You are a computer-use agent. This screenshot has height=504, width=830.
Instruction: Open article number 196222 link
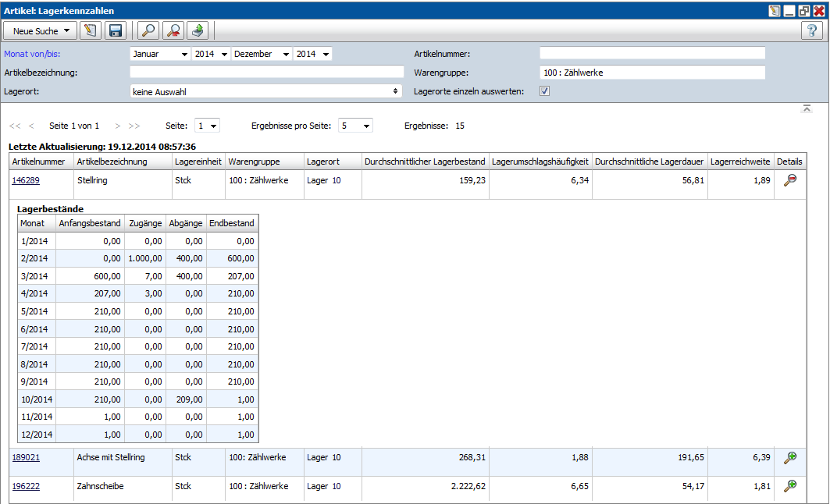(x=26, y=486)
